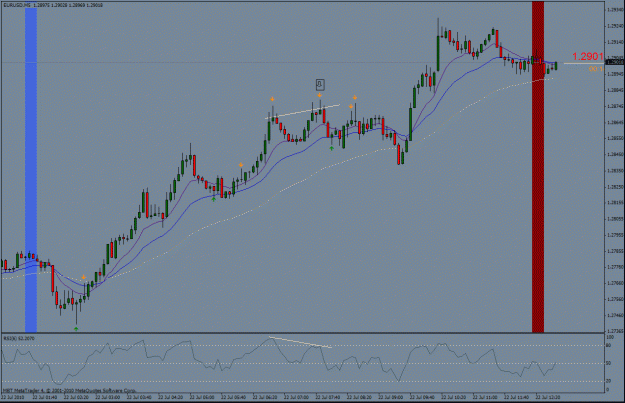The height and width of the screenshot is (403, 625).
Task: Click the 22 Jul 01:40 time axis label
Action: coord(44,397)
